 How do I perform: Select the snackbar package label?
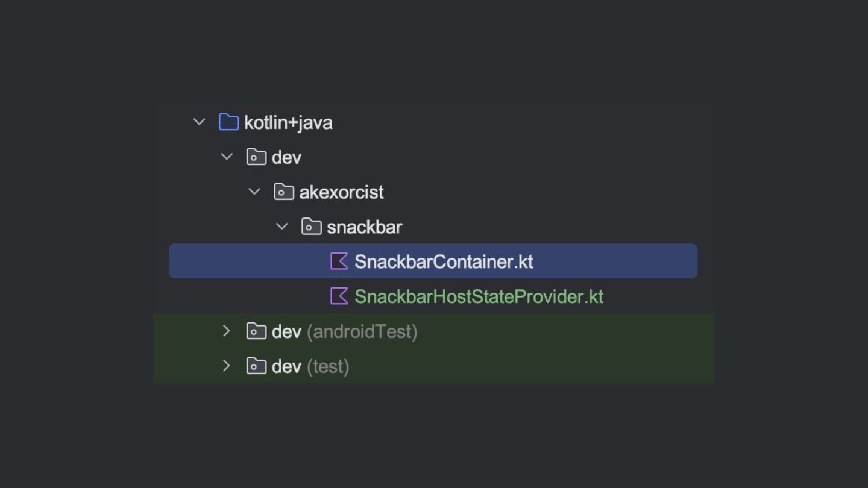point(364,227)
